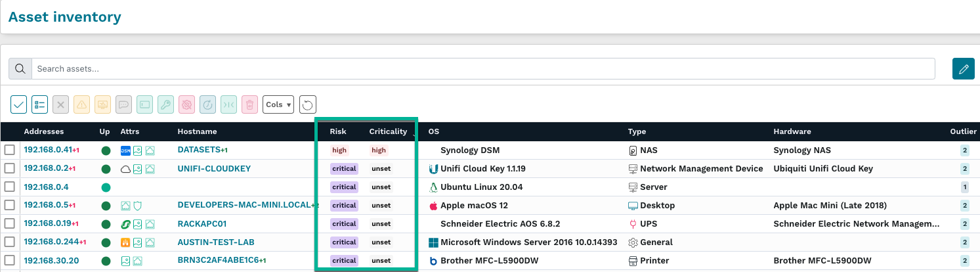Open the 192.168.0.2 address link
The width and height of the screenshot is (980, 272).
pos(45,169)
